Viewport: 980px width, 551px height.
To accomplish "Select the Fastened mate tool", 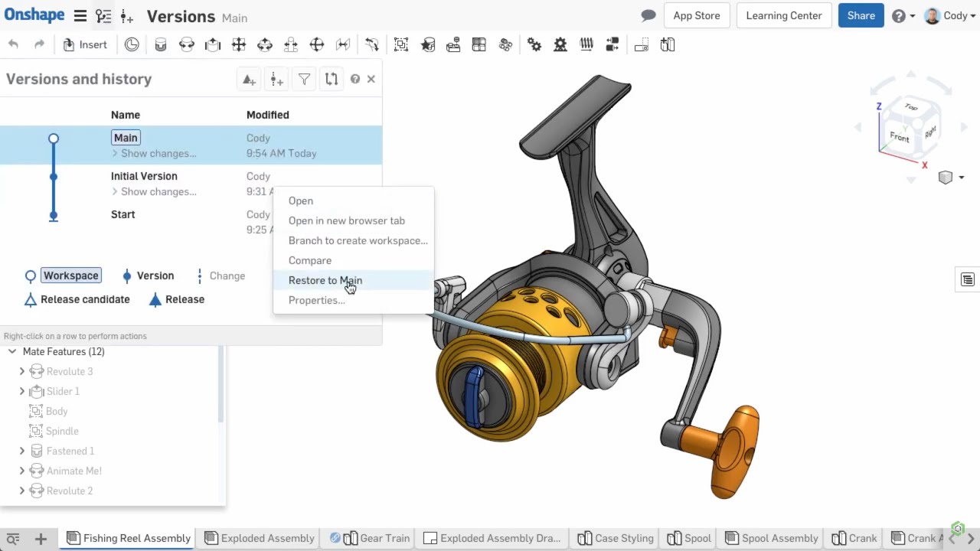I will 161,45.
